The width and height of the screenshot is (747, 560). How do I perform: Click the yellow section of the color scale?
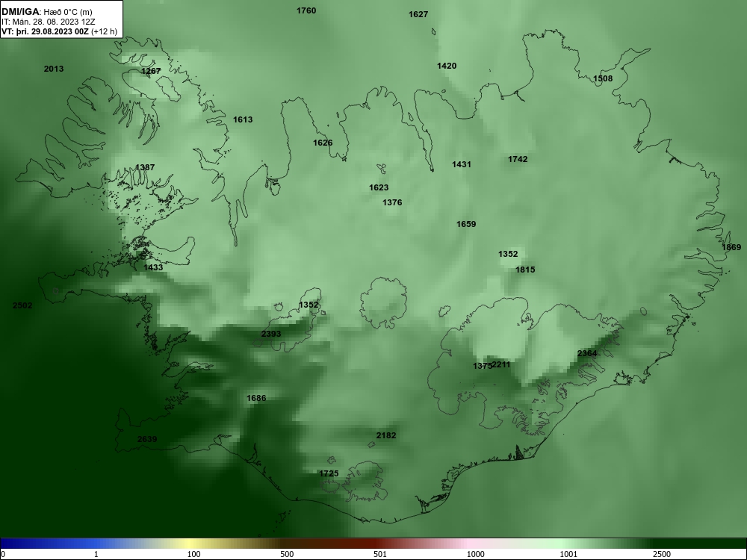click(190, 544)
